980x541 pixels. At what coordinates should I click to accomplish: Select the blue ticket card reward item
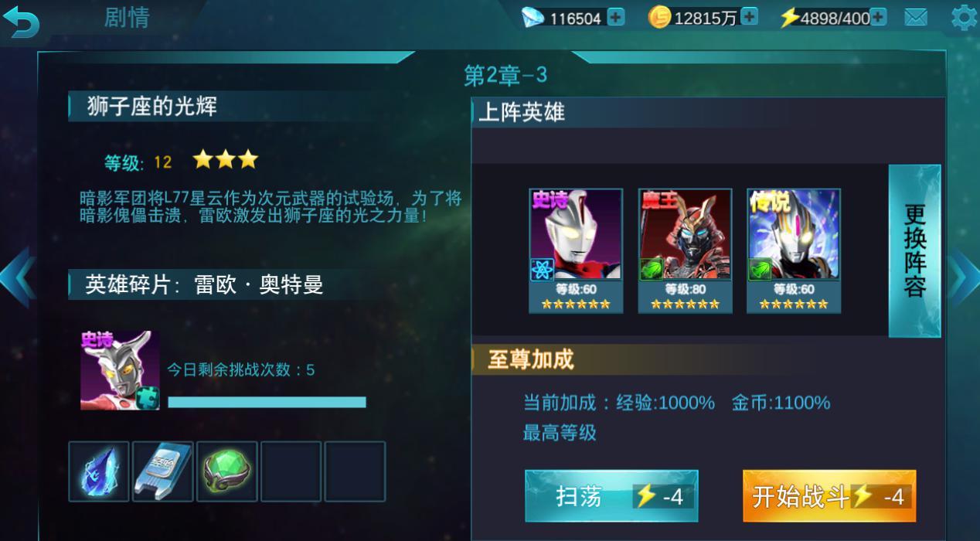pyautogui.click(x=162, y=471)
